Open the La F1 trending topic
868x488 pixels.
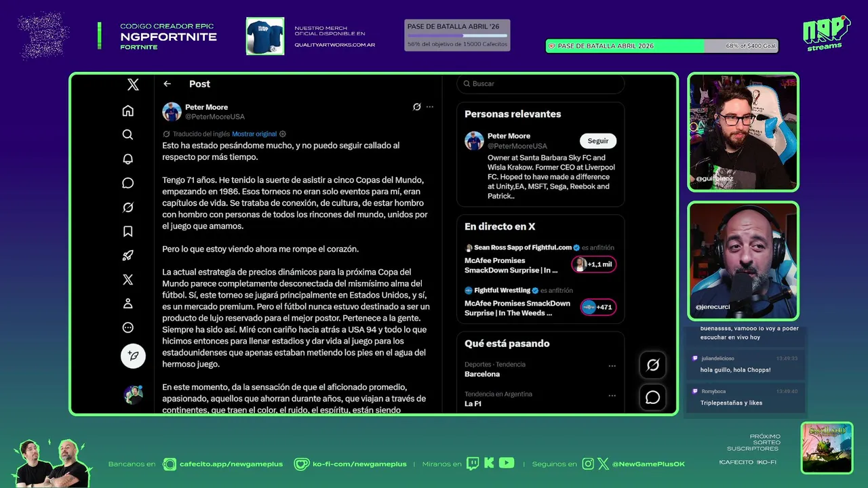point(473,404)
